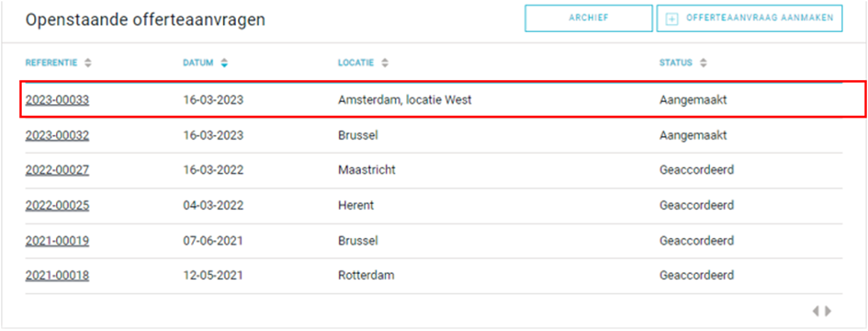Screen dimensions: 868x331
Task: Sort by Locatie using its arrow icon
Action: tap(385, 63)
